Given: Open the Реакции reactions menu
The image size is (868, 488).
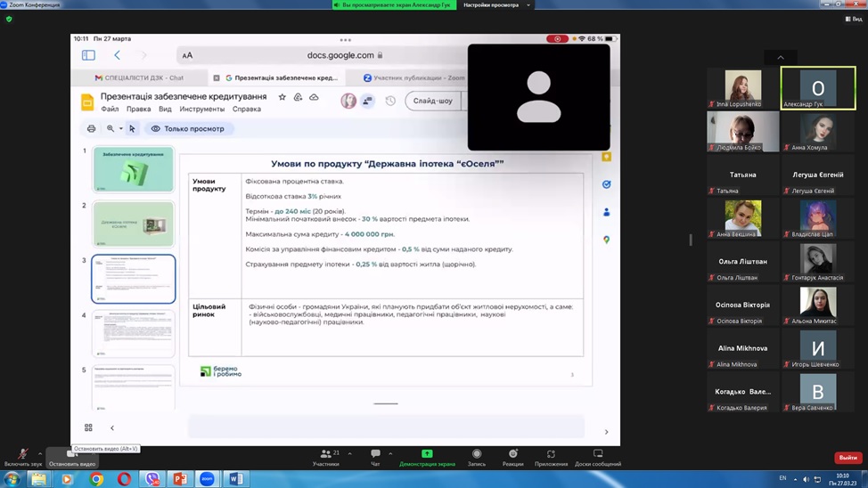Looking at the screenshot, I should coord(513,457).
